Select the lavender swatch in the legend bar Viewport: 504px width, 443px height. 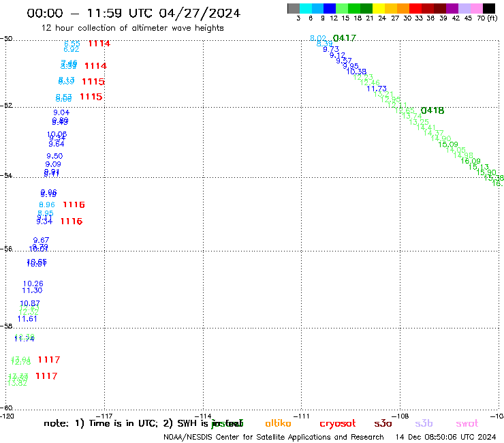(x=464, y=8)
